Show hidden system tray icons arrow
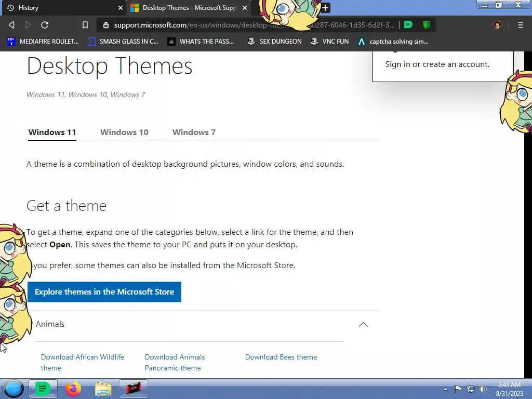 (445, 389)
